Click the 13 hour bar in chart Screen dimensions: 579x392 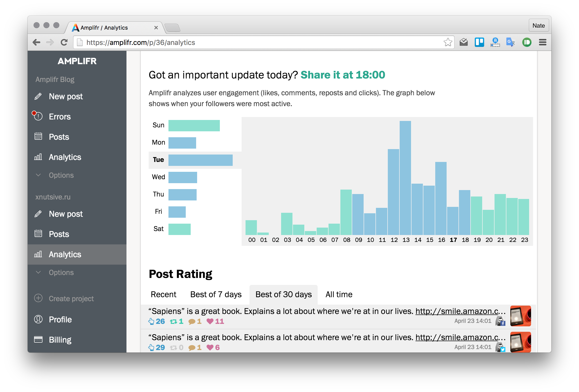coord(405,178)
